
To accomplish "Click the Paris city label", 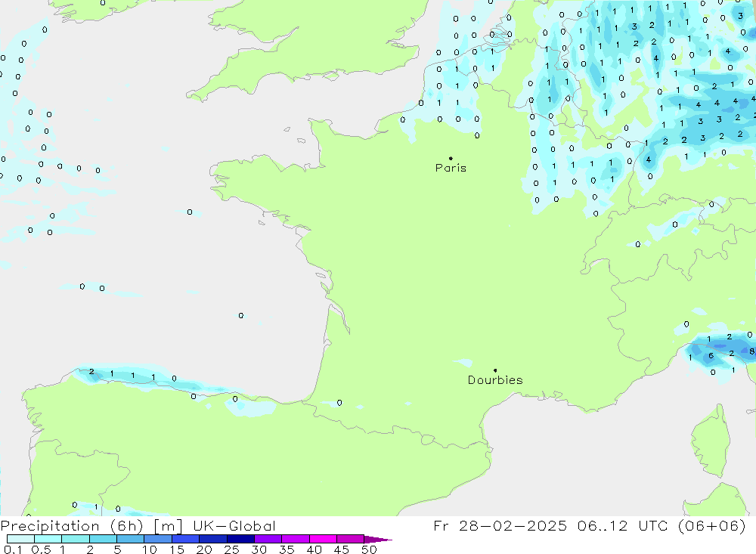I will click(451, 168).
